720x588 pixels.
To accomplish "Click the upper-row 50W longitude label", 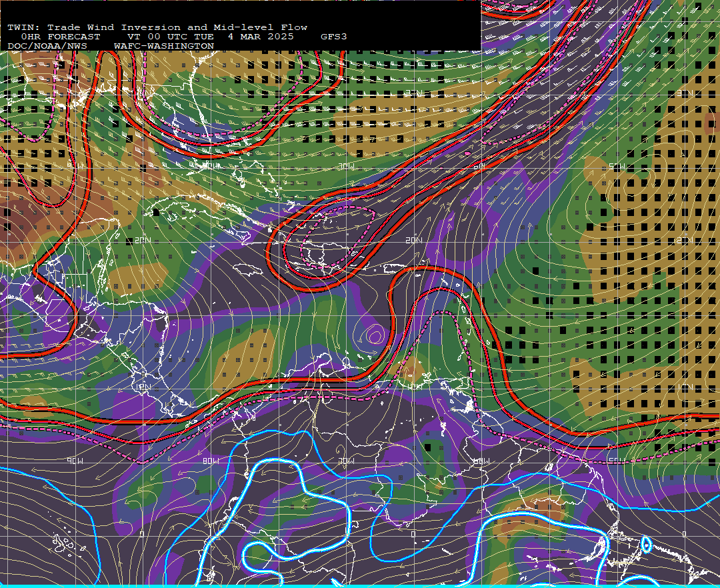I will 617,166.
